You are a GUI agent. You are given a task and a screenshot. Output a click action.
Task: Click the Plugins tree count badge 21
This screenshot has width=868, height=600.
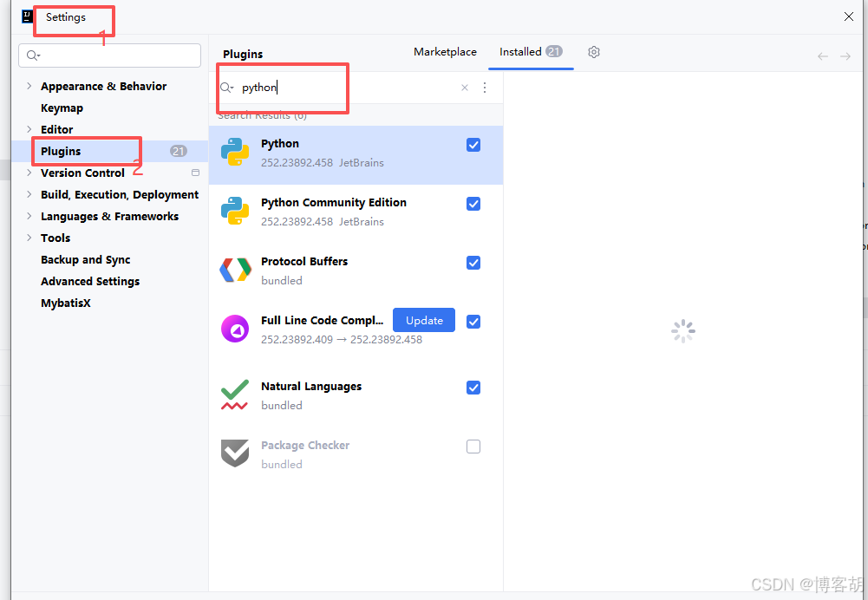tap(179, 151)
